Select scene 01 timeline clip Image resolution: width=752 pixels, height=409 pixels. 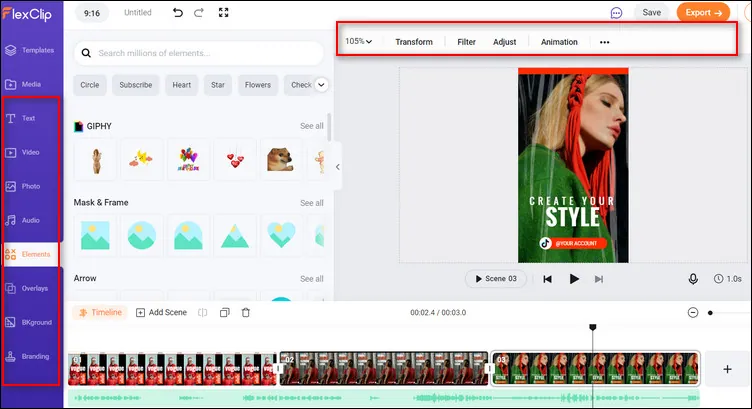point(173,369)
